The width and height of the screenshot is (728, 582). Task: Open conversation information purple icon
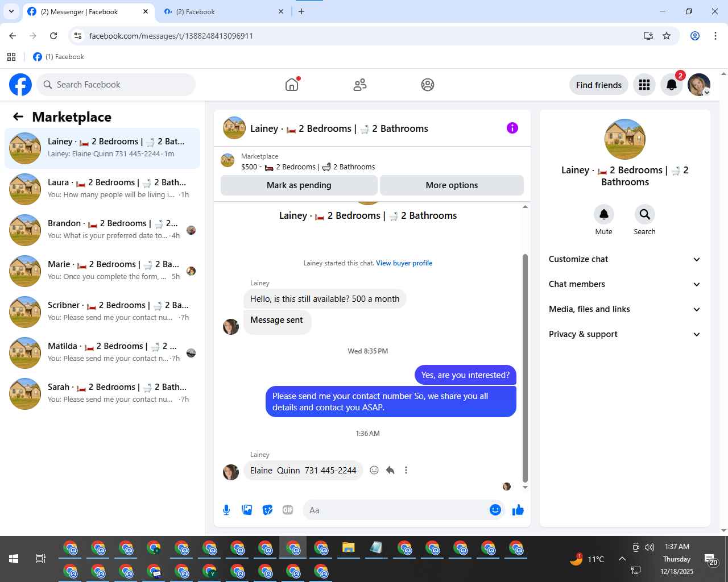512,128
